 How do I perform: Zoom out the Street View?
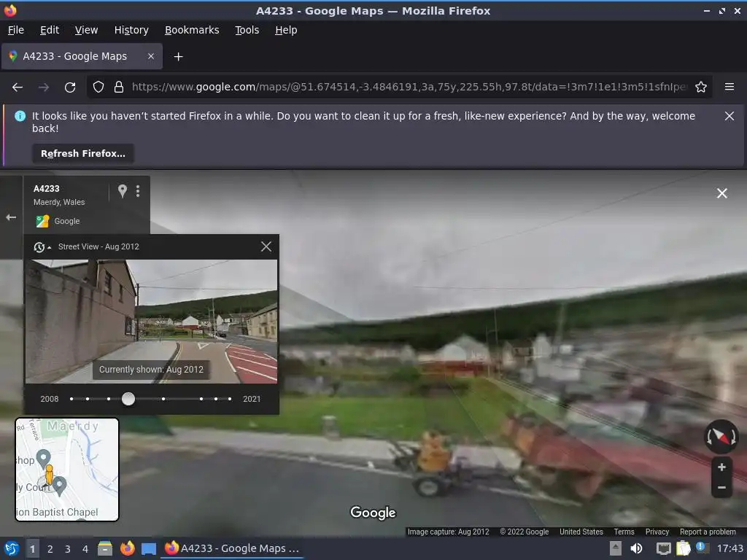(x=721, y=488)
